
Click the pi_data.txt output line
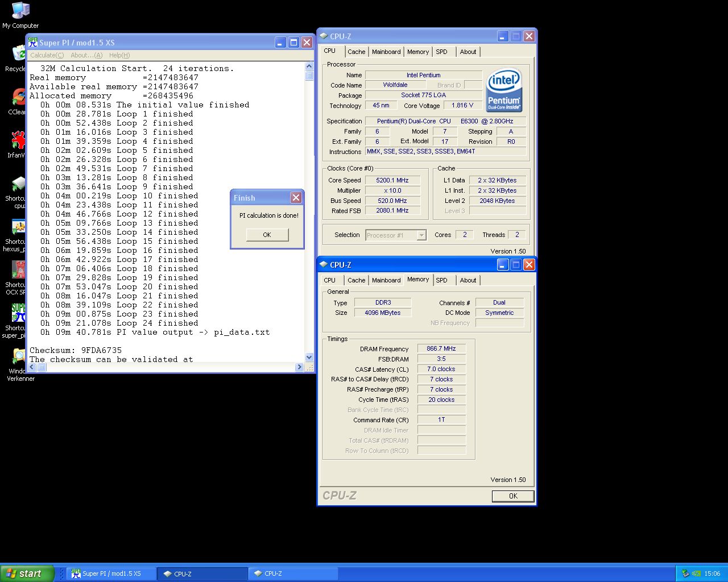click(155, 332)
